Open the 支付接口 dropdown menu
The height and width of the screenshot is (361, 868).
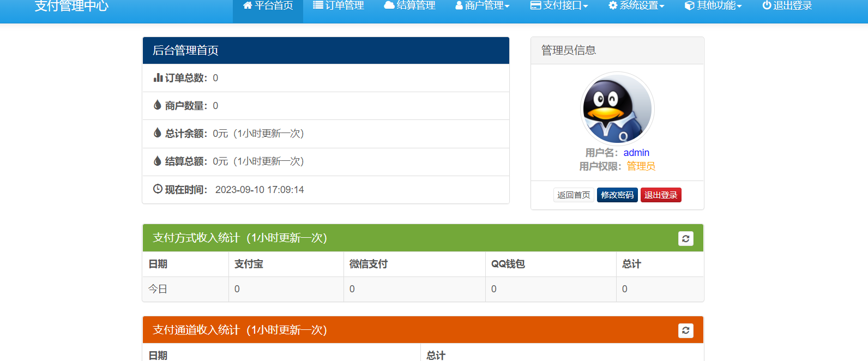coord(559,6)
